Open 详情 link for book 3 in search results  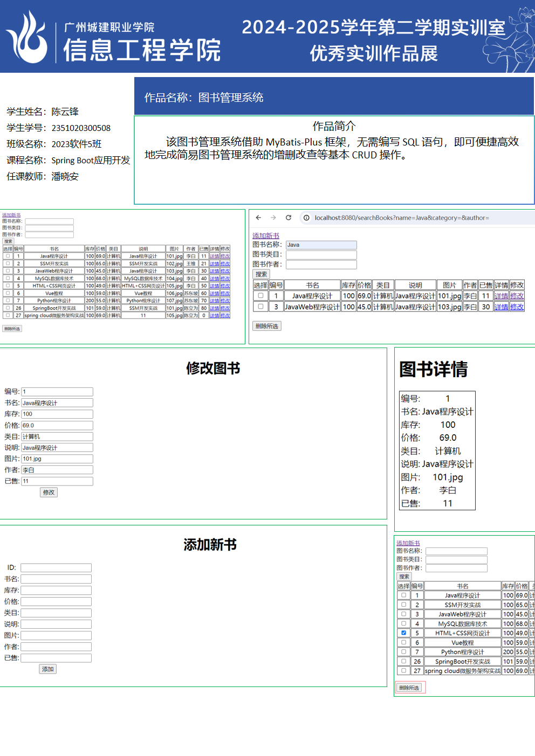pyautogui.click(x=501, y=307)
